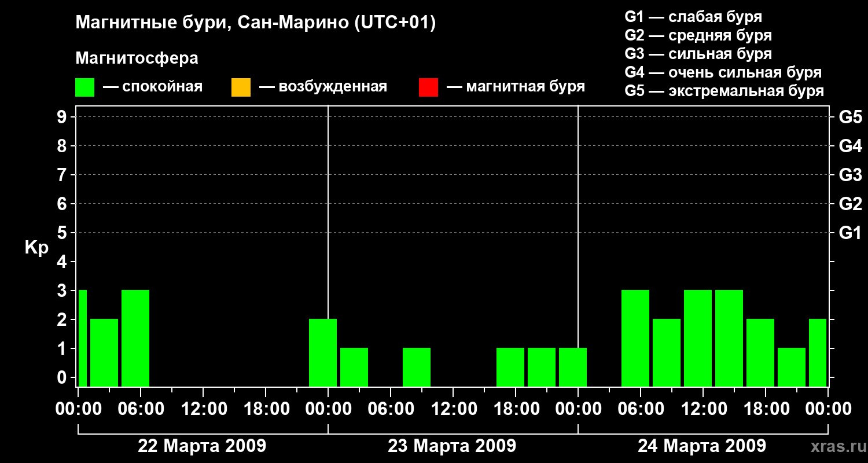Click the Kp 3 bar ending at 12:00 24 Марта
The height and width of the screenshot is (463, 868).
[x=698, y=338]
